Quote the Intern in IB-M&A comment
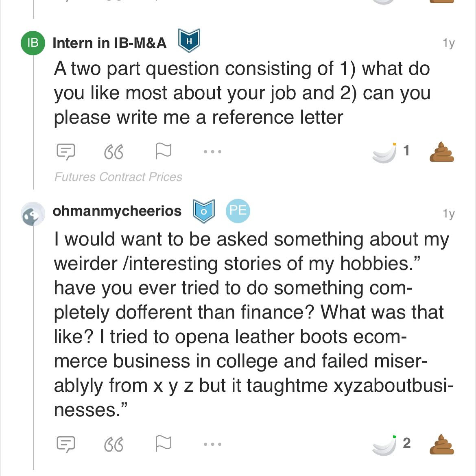Screen dimensions: 476x476 tap(114, 152)
